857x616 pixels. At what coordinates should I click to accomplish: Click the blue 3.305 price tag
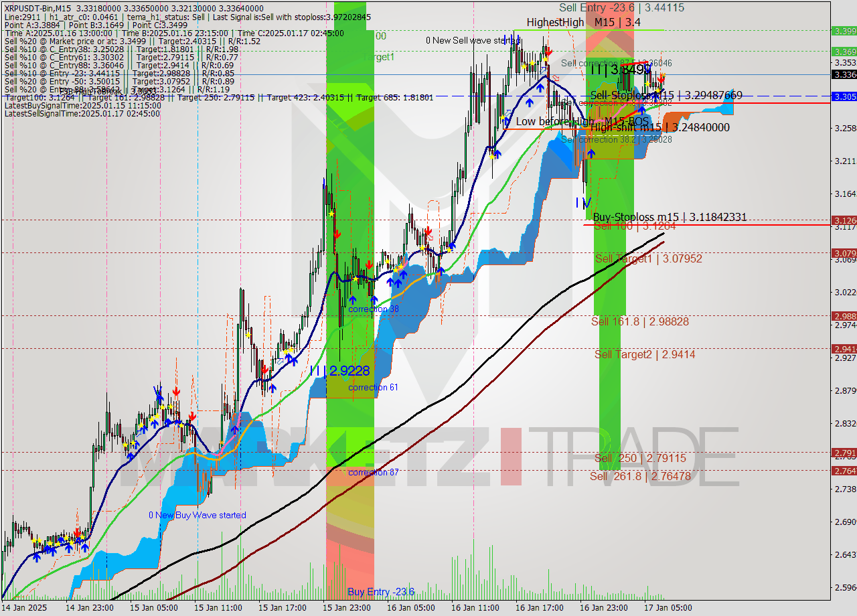click(844, 96)
